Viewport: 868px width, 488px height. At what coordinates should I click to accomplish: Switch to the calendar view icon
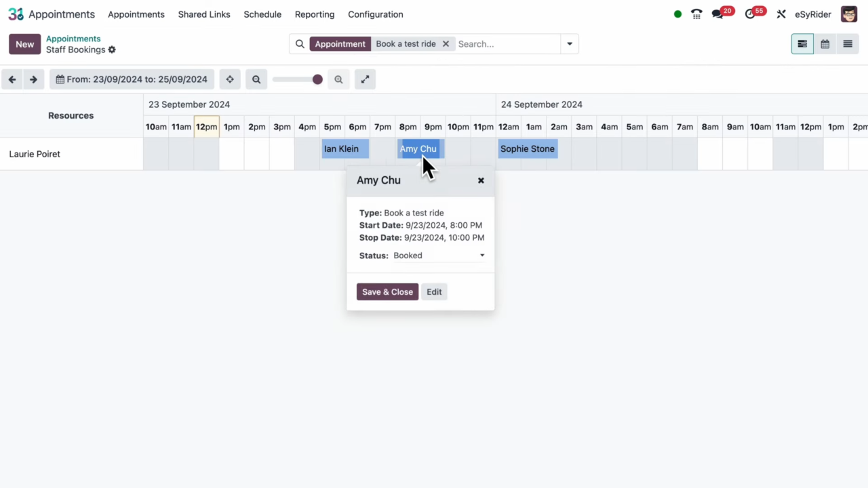825,43
